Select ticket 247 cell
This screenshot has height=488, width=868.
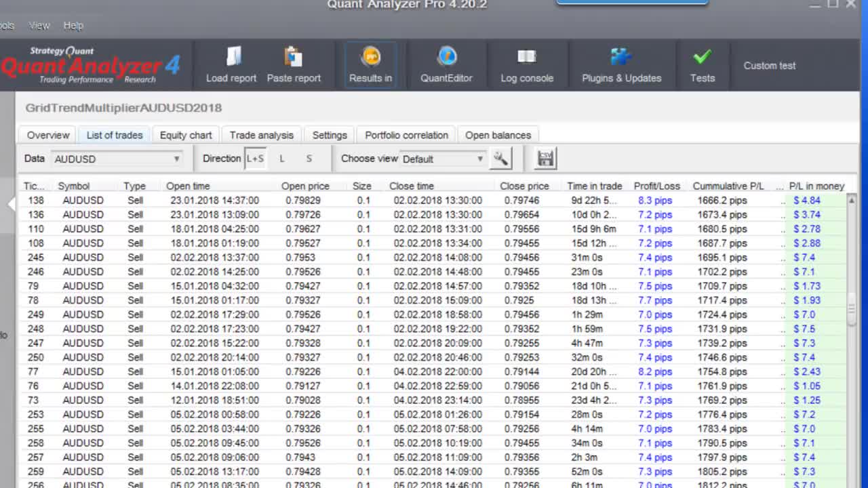tap(35, 343)
